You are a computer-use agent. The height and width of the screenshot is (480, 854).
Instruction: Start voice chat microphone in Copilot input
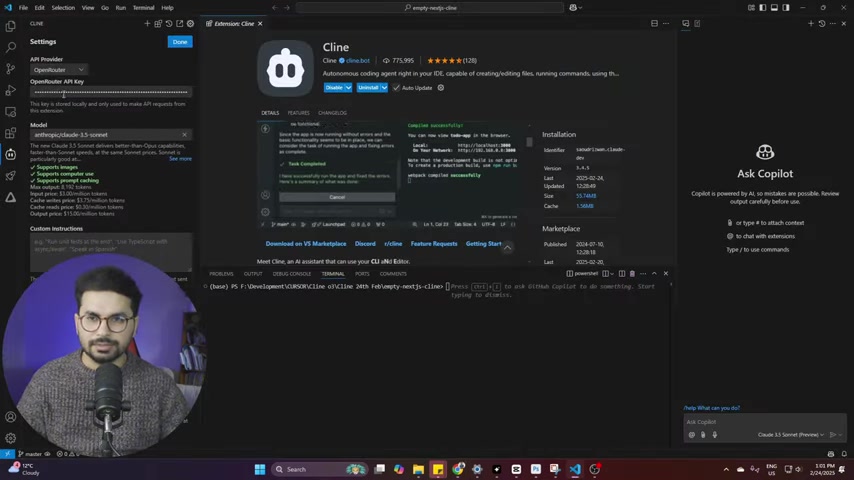pyautogui.click(x=715, y=435)
